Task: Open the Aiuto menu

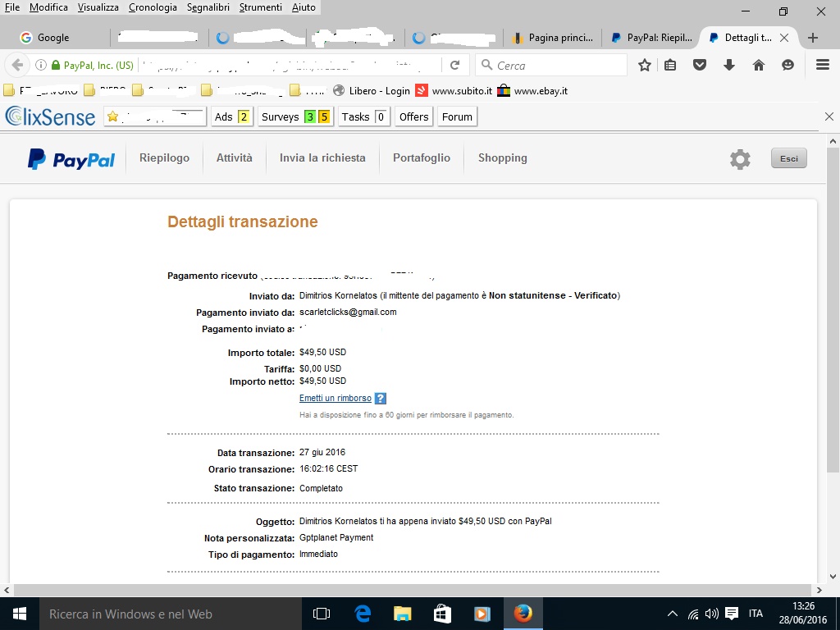Action: (304, 7)
